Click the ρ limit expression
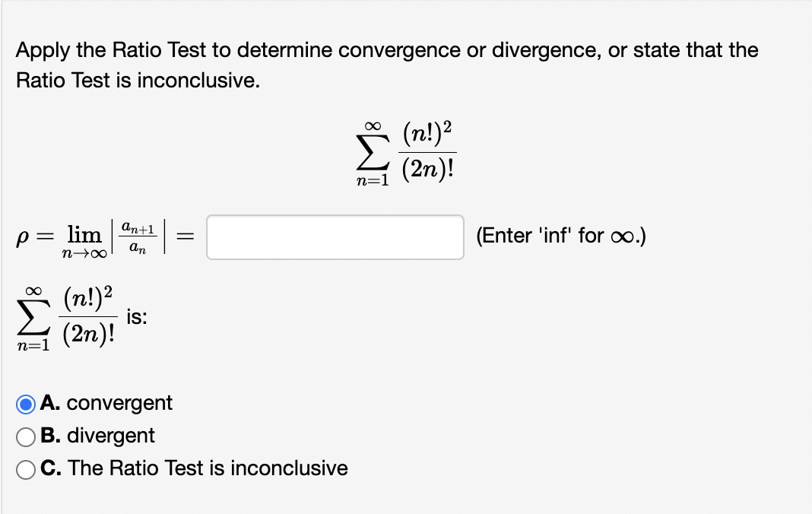The width and height of the screenshot is (812, 514). pos(84,236)
